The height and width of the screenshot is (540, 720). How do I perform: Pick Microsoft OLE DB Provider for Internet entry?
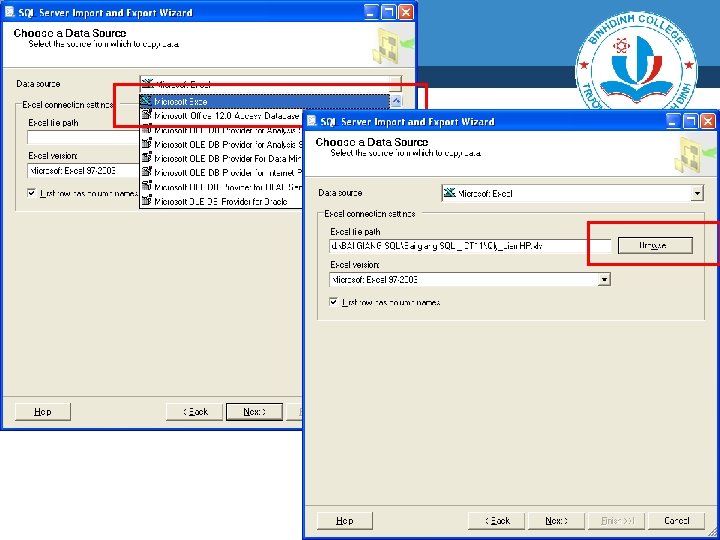[x=221, y=173]
